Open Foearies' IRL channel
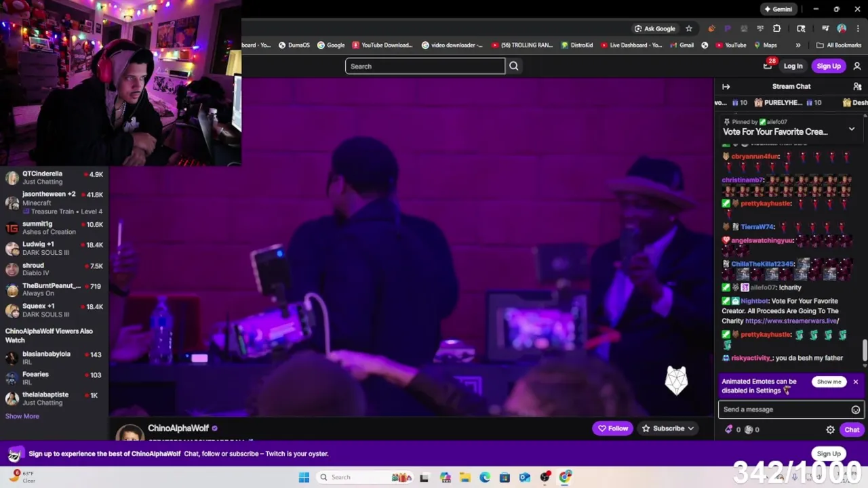 coord(54,378)
